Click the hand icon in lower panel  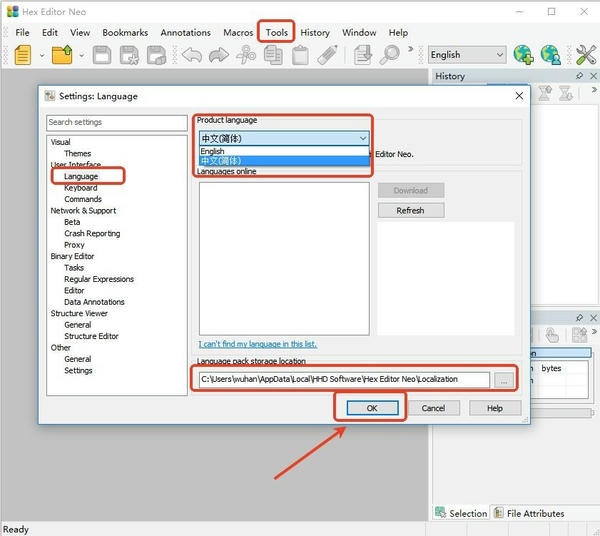click(x=552, y=336)
